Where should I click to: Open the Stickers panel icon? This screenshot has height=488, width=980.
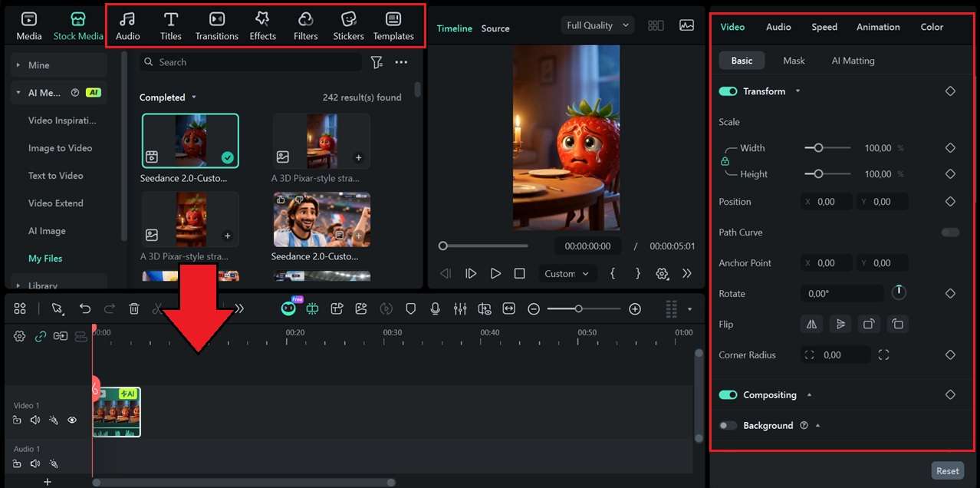pyautogui.click(x=348, y=19)
